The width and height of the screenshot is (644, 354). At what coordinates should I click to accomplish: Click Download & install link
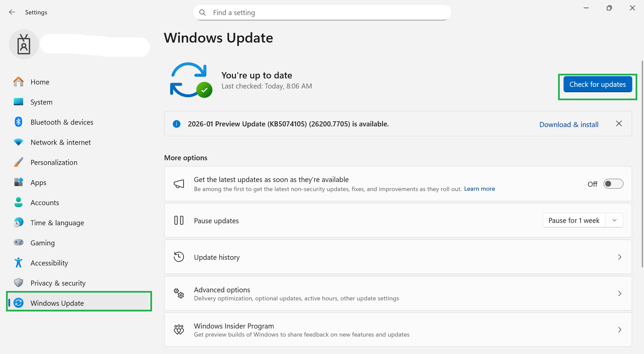[569, 124]
